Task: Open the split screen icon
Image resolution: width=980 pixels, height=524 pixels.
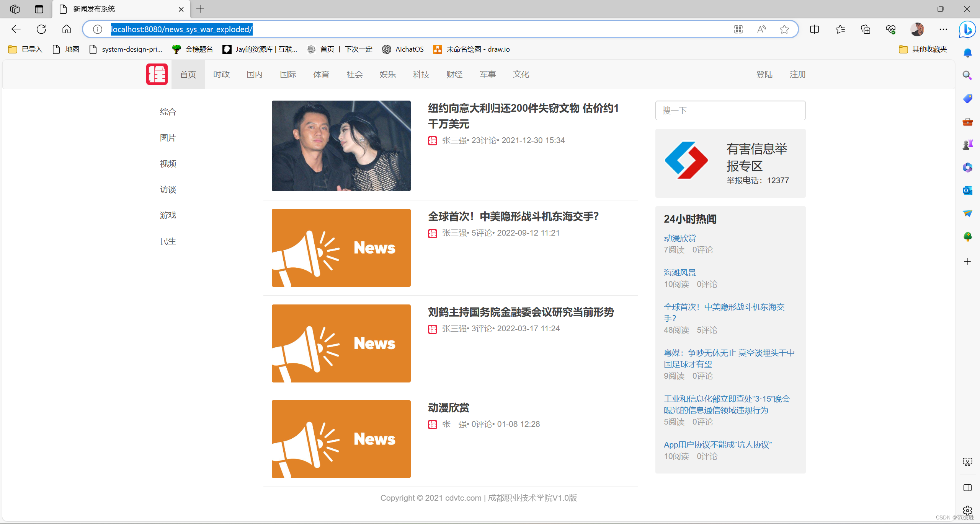Action: click(814, 29)
